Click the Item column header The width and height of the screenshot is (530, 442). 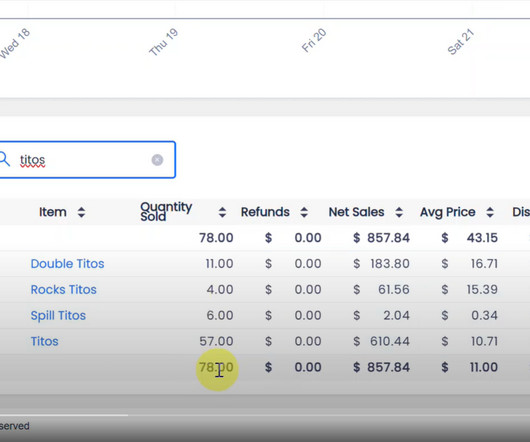pyautogui.click(x=53, y=212)
